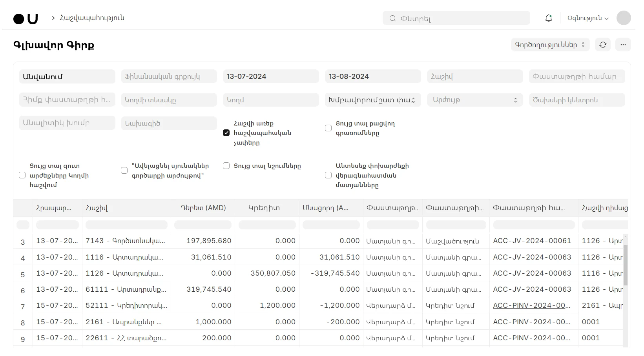Click the Հիմք փաստաթղթի filter field

pos(67,100)
